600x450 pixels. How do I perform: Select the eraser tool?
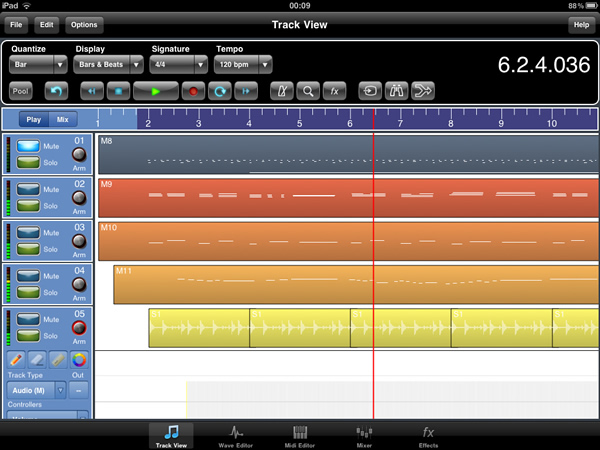(x=37, y=360)
